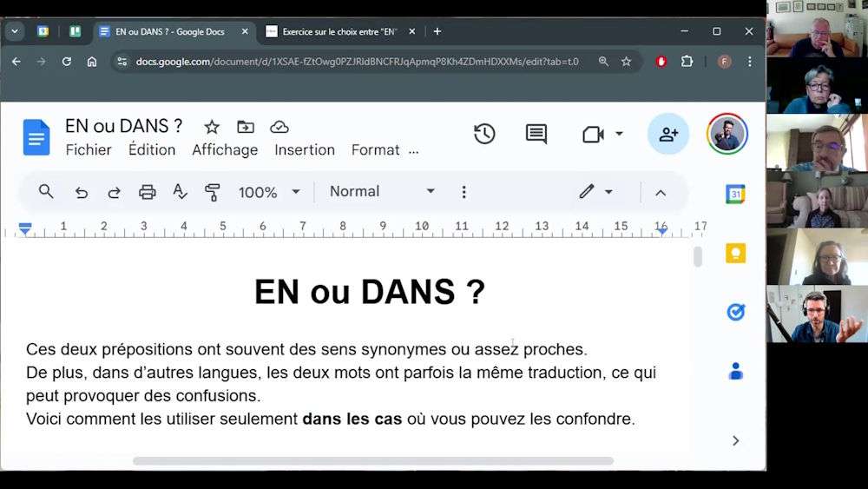Collapse the menus with chevron up
The width and height of the screenshot is (868, 489).
click(661, 193)
